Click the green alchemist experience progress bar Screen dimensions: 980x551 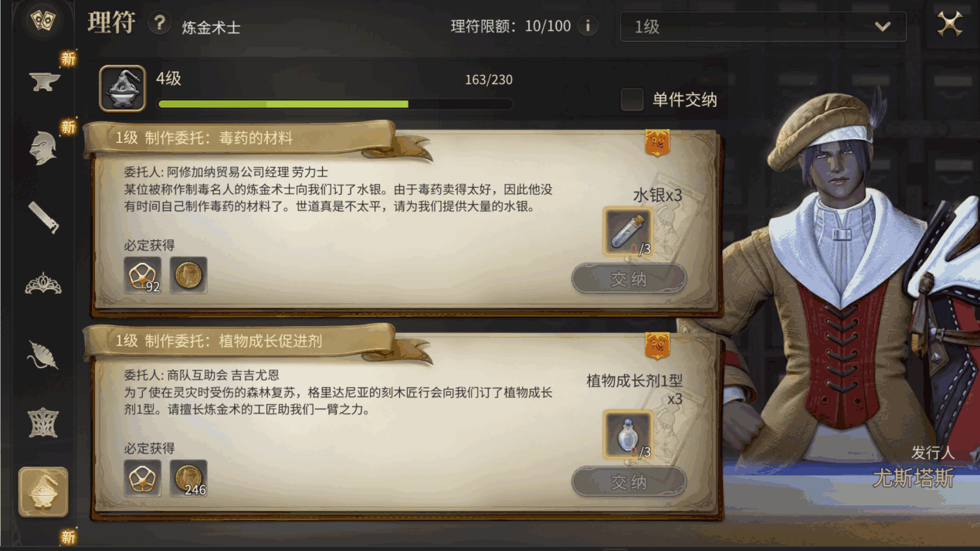tap(335, 104)
